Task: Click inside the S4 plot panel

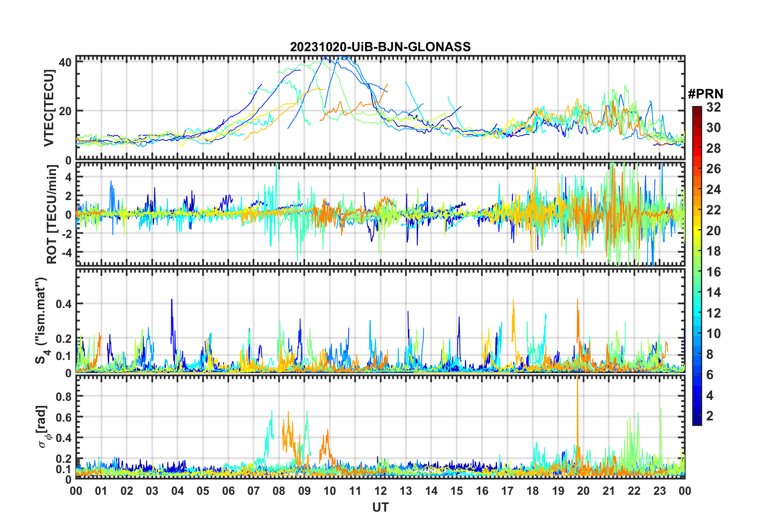Action: point(380,320)
